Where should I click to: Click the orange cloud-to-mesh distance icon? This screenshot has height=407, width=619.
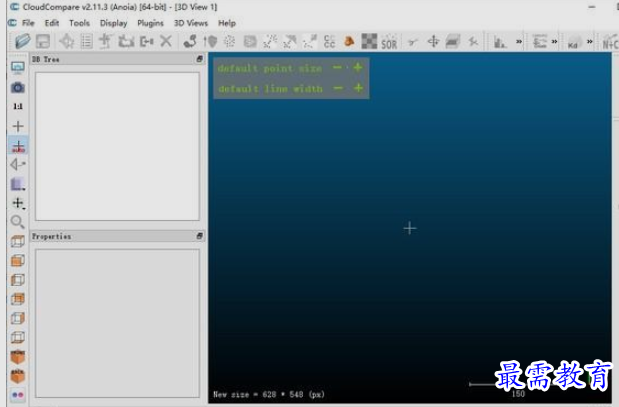click(x=349, y=41)
